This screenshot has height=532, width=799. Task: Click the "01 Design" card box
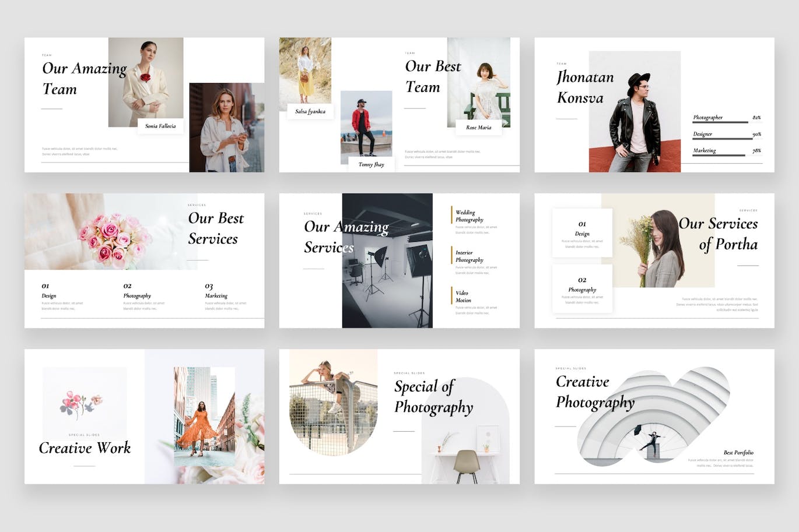click(582, 233)
